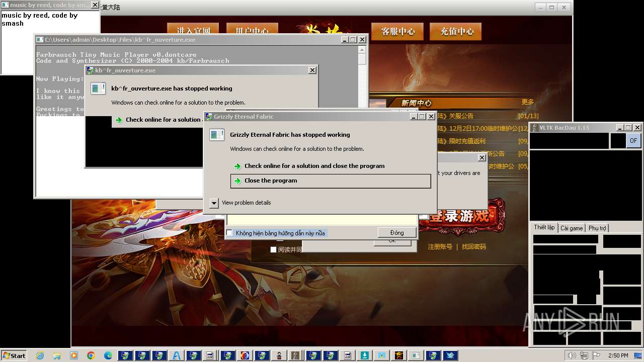
Task: Click the VLTK BacDau title bar icon
Action: (x=534, y=128)
